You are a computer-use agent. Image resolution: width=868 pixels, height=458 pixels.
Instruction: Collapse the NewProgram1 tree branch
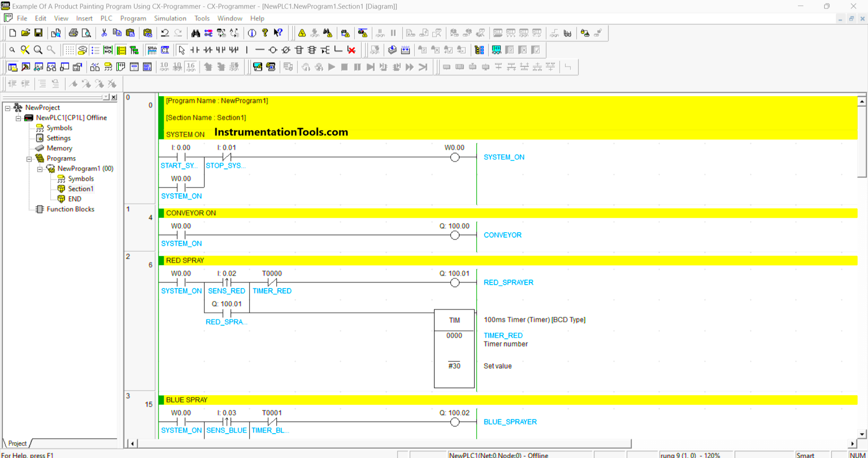point(40,168)
